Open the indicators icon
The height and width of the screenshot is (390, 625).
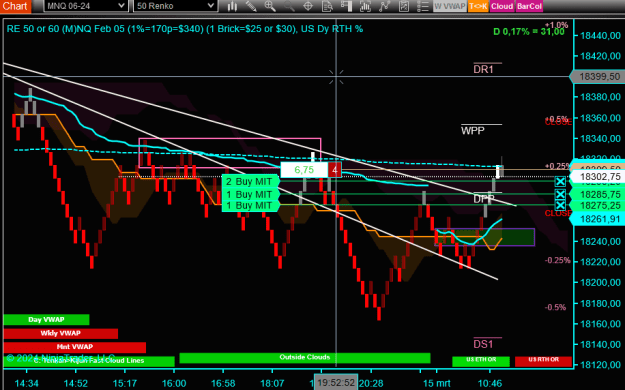point(384,6)
